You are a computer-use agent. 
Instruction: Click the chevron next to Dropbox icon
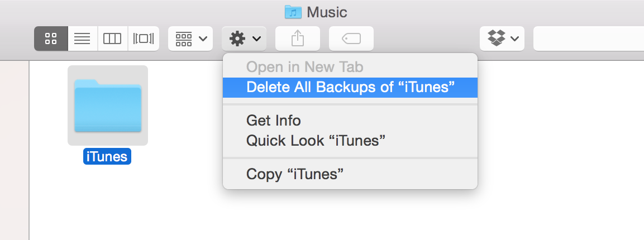click(x=514, y=39)
